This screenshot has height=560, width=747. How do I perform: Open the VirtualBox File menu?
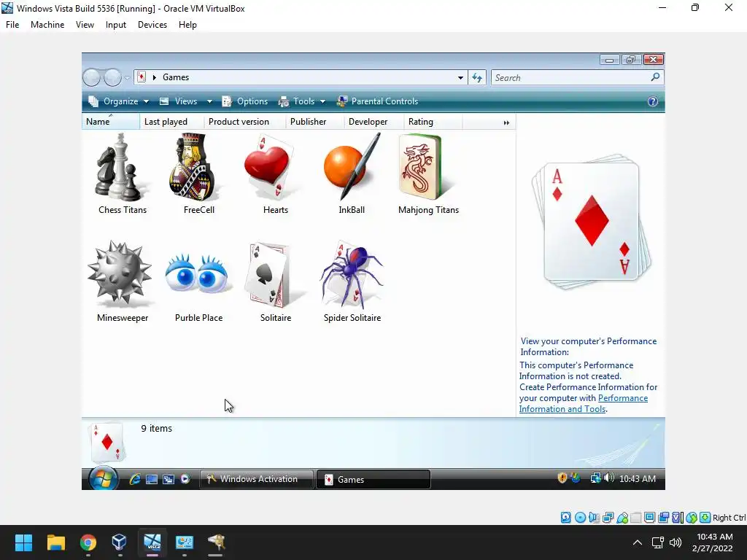[x=12, y=25]
